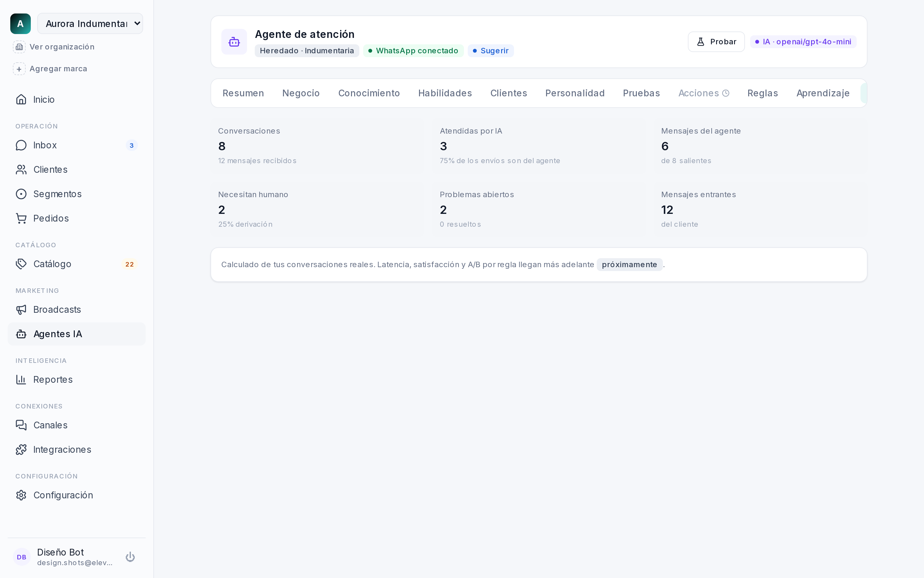Open Reportes in the sidebar

77,380
